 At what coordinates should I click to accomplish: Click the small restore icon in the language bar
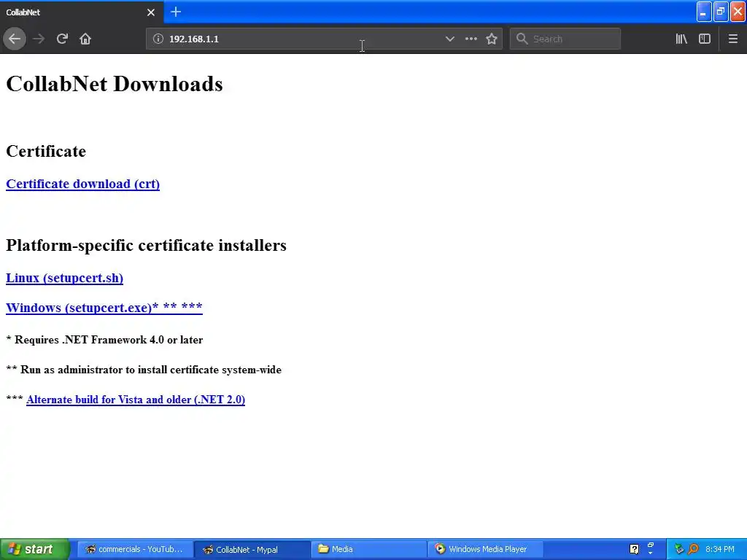(651, 545)
